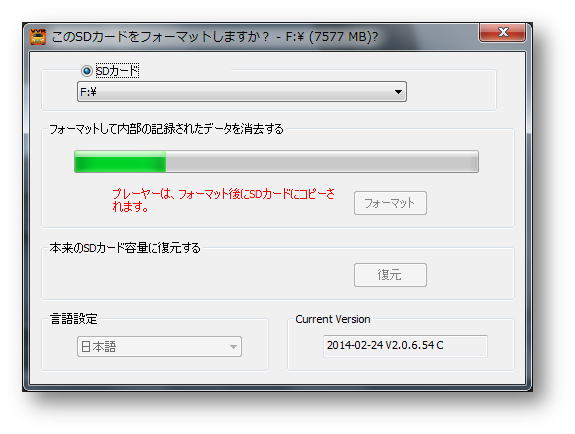Click the red warning text about player copy
The height and width of the screenshot is (434, 575).
tap(223, 200)
